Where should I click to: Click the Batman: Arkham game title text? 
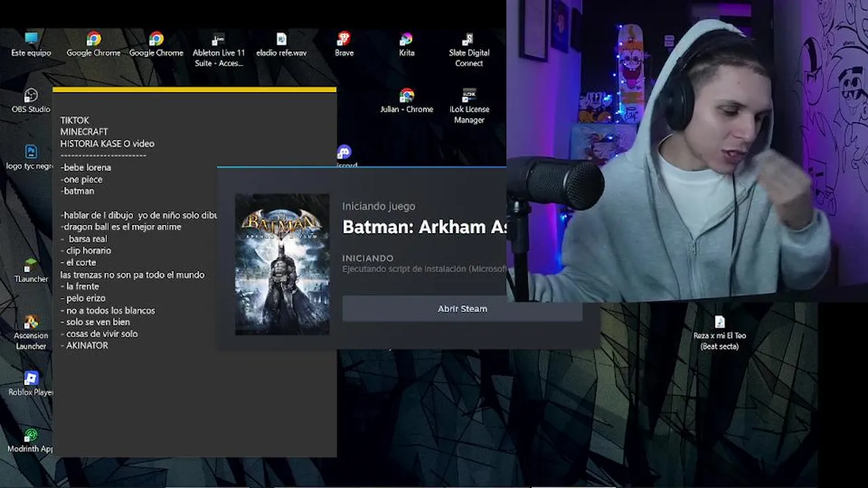(424, 227)
